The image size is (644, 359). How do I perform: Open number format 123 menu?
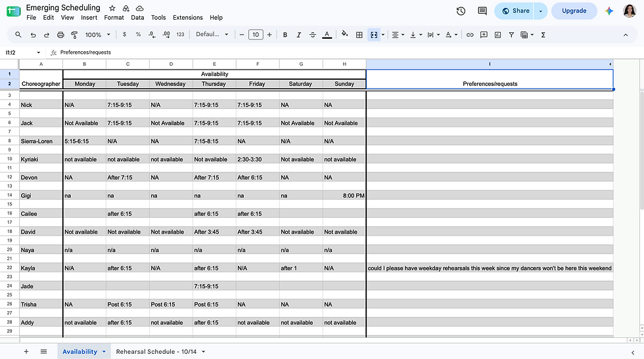coord(180,35)
